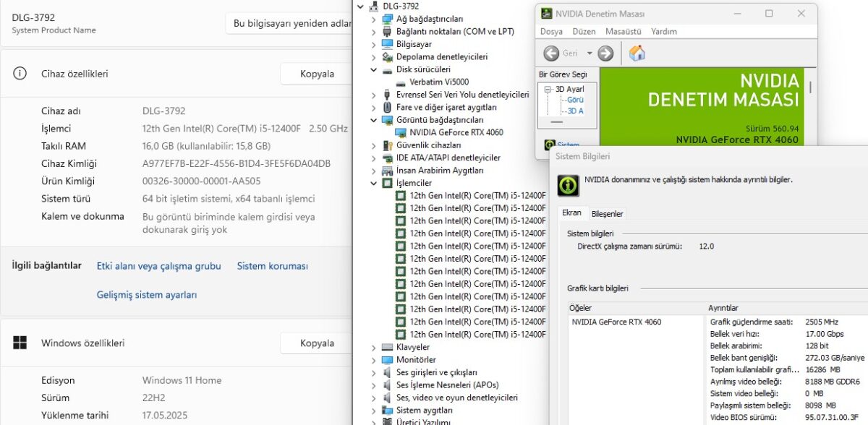868x425 pixels.
Task: Click the Ağ bağdaştırıcıları network adapter icon
Action: click(388, 19)
